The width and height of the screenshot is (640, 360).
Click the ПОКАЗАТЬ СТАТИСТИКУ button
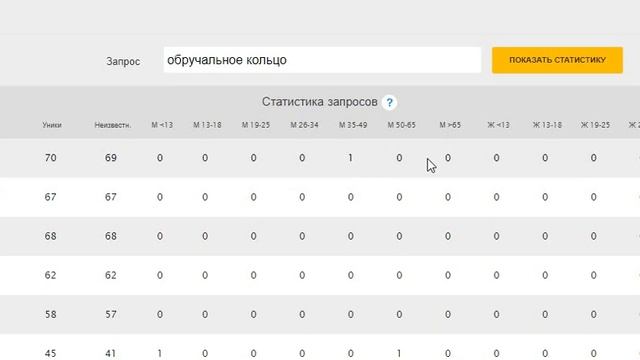click(x=557, y=60)
